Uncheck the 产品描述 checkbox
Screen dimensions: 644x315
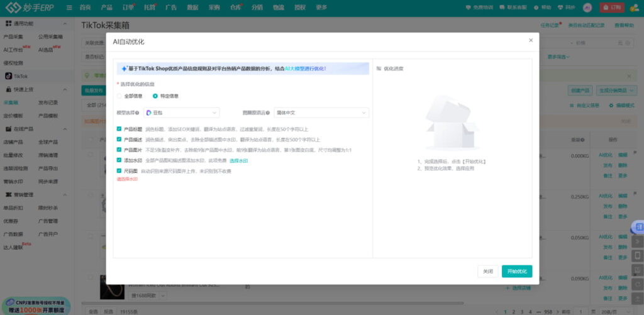[x=119, y=140]
